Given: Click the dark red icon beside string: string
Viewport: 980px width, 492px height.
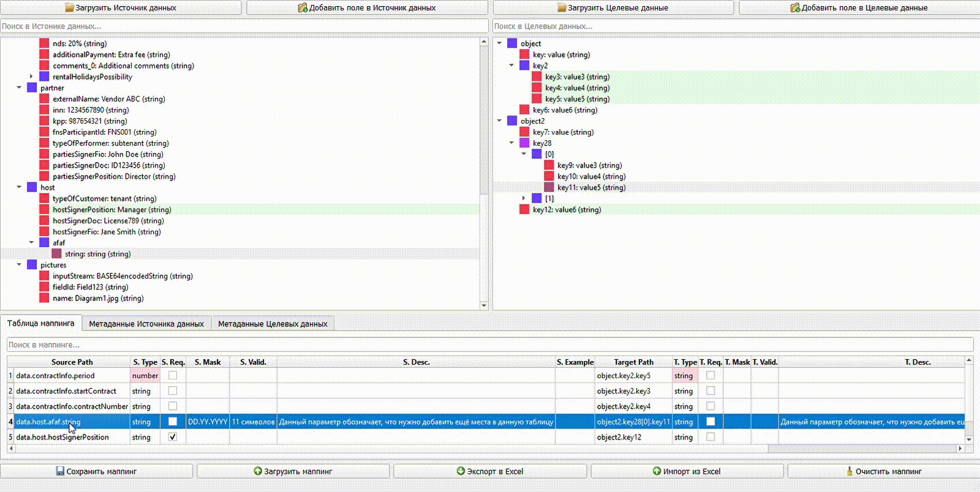Looking at the screenshot, I should [56, 254].
